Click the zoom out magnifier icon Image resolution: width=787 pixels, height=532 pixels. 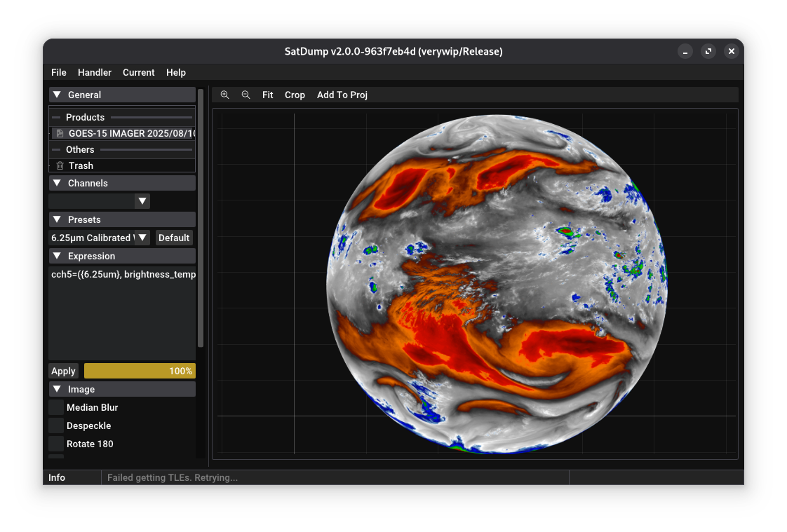point(245,95)
